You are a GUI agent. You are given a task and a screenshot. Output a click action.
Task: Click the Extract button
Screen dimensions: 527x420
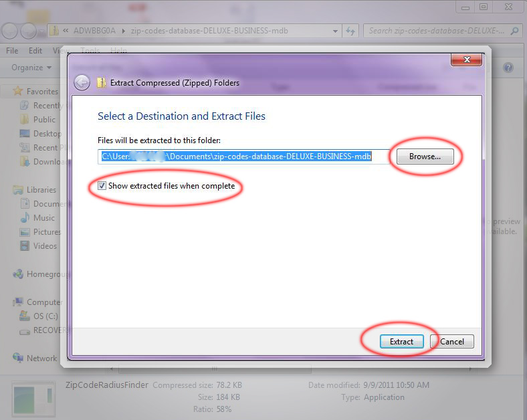(x=402, y=341)
